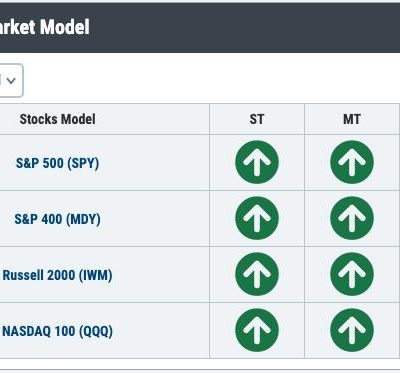Image resolution: width=400 pixels, height=373 pixels.
Task: Click the Market Model panel title
Action: click(x=45, y=27)
